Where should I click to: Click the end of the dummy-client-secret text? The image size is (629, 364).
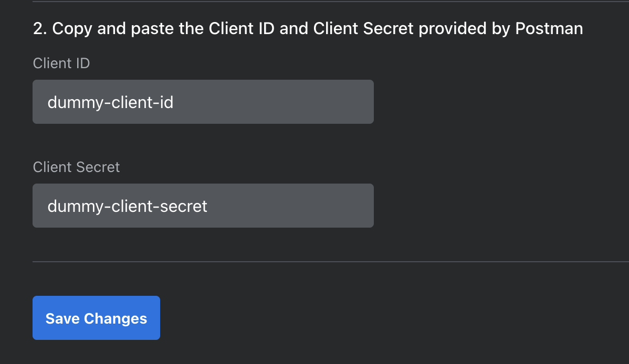coord(208,206)
